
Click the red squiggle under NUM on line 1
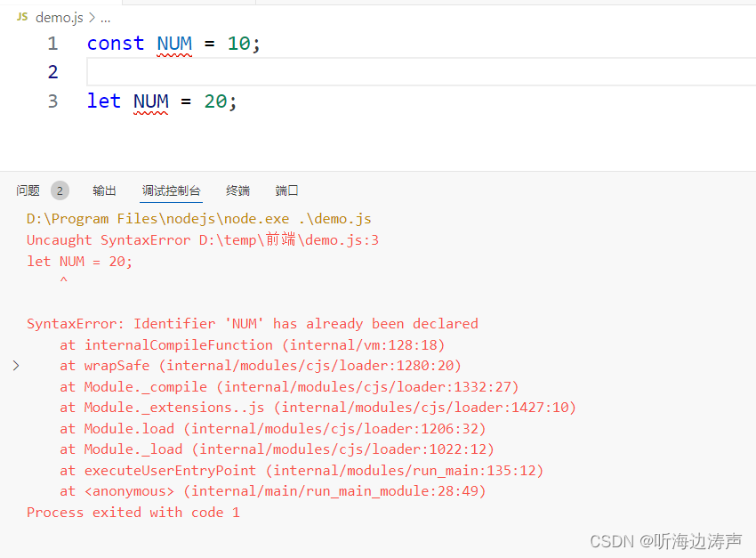pos(174,53)
